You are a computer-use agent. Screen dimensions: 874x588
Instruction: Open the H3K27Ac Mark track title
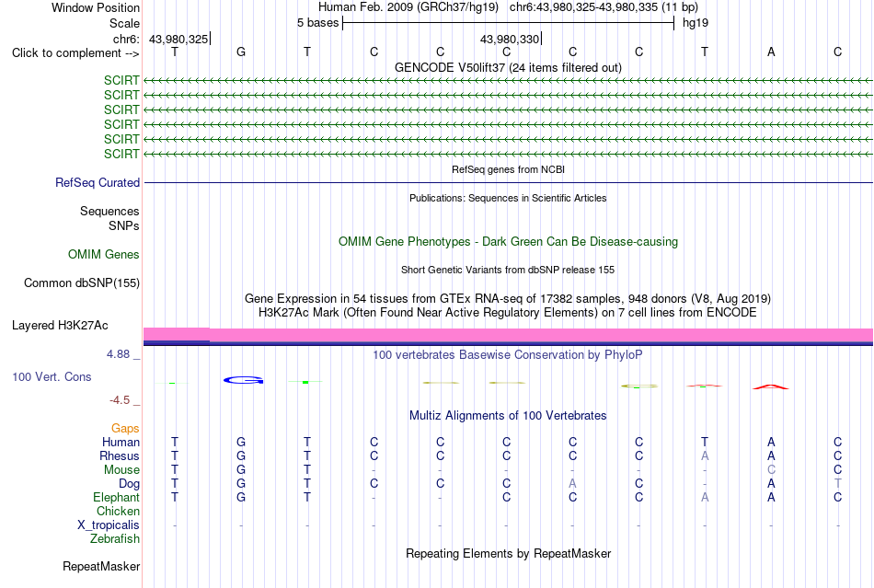click(508, 312)
